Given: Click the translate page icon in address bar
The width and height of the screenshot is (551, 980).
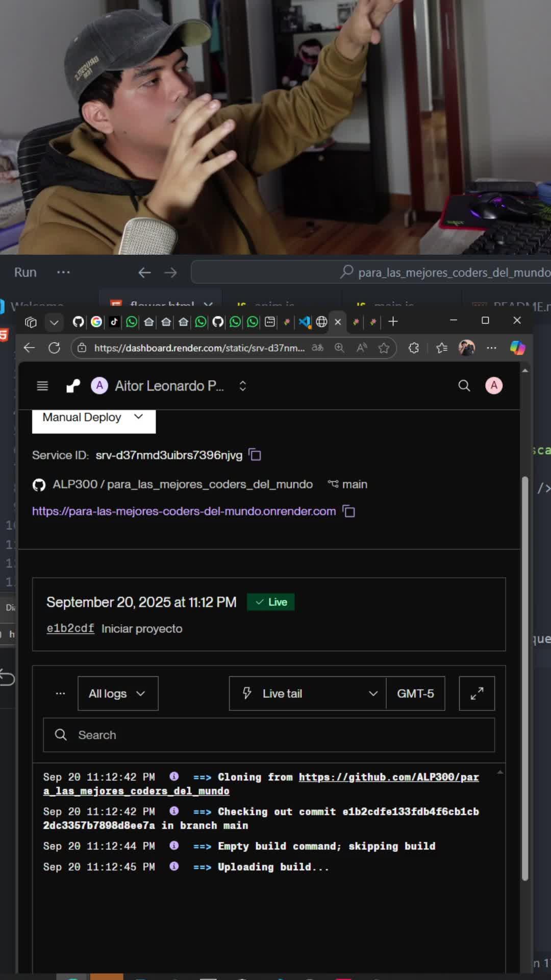Looking at the screenshot, I should [317, 348].
